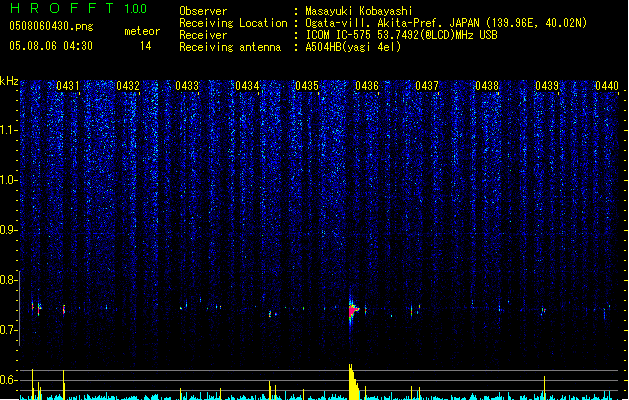Click the 0440 time marker

pos(607,86)
